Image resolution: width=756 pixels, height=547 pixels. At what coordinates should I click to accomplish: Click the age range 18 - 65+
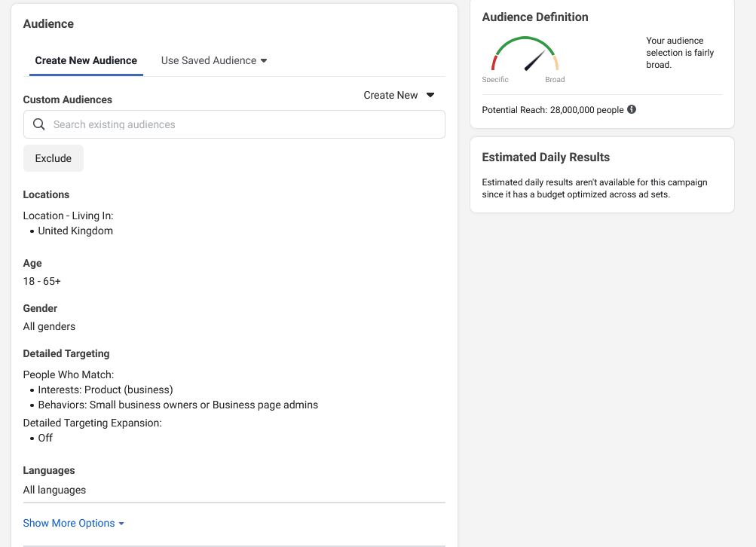42,281
